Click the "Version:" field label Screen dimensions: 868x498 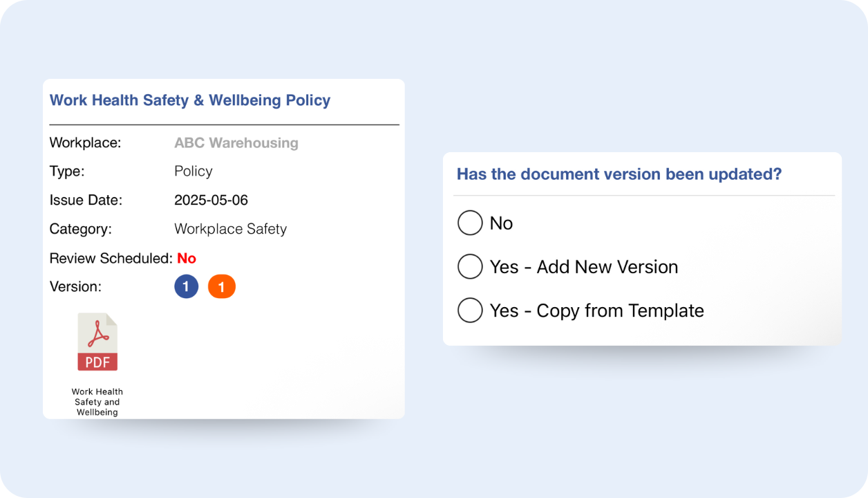(75, 286)
